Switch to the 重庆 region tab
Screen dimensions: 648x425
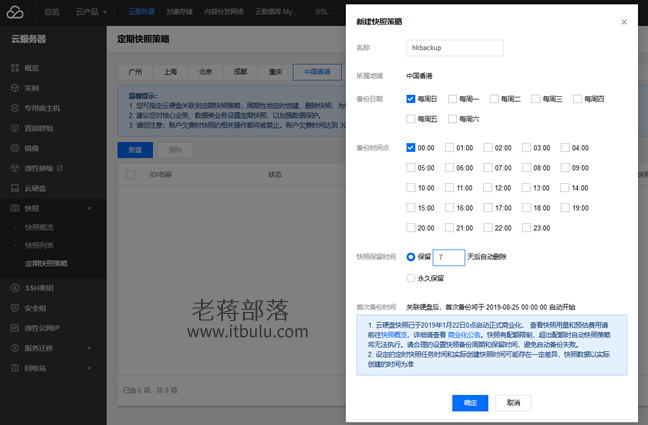click(276, 72)
